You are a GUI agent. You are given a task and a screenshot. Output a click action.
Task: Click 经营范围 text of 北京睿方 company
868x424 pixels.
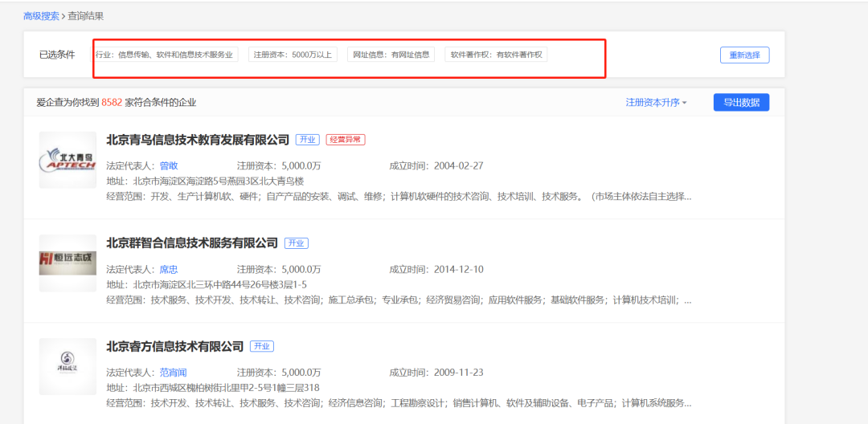coord(399,404)
